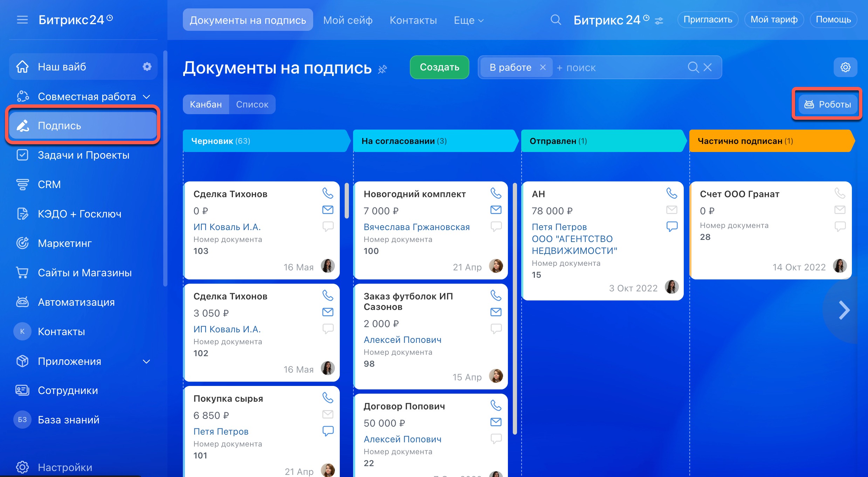
Task: Click На согласовании column scrollbar
Action: [515, 308]
